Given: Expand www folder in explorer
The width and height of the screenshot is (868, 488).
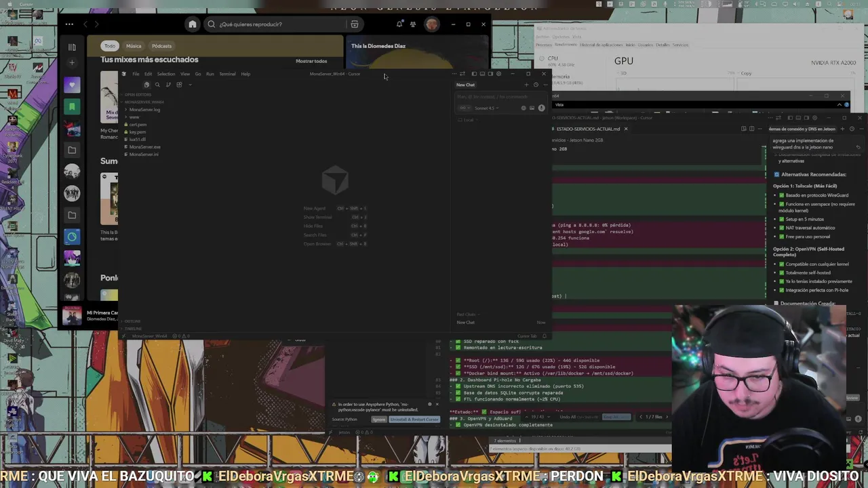Looking at the screenshot, I should point(134,117).
